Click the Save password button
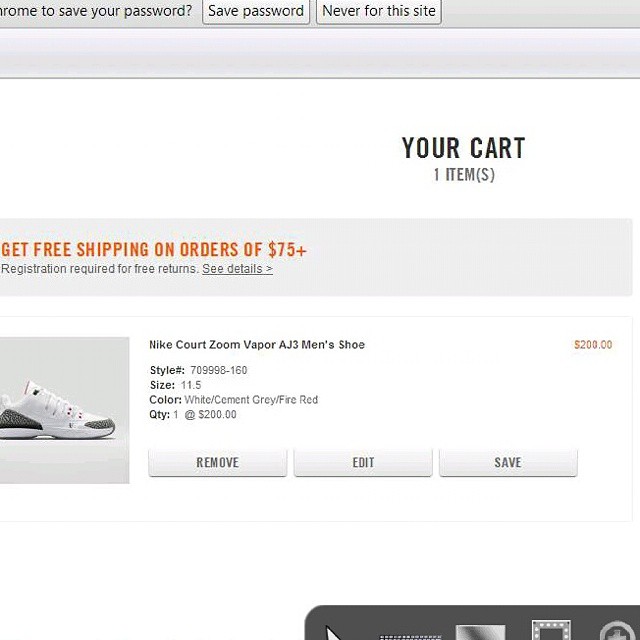 [256, 11]
